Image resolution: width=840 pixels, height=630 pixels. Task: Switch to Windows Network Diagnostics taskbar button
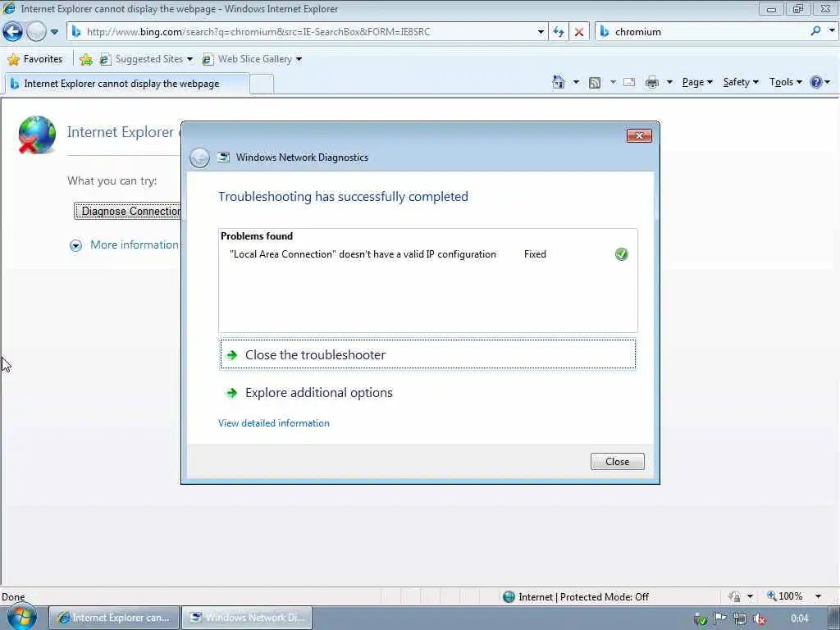247,618
